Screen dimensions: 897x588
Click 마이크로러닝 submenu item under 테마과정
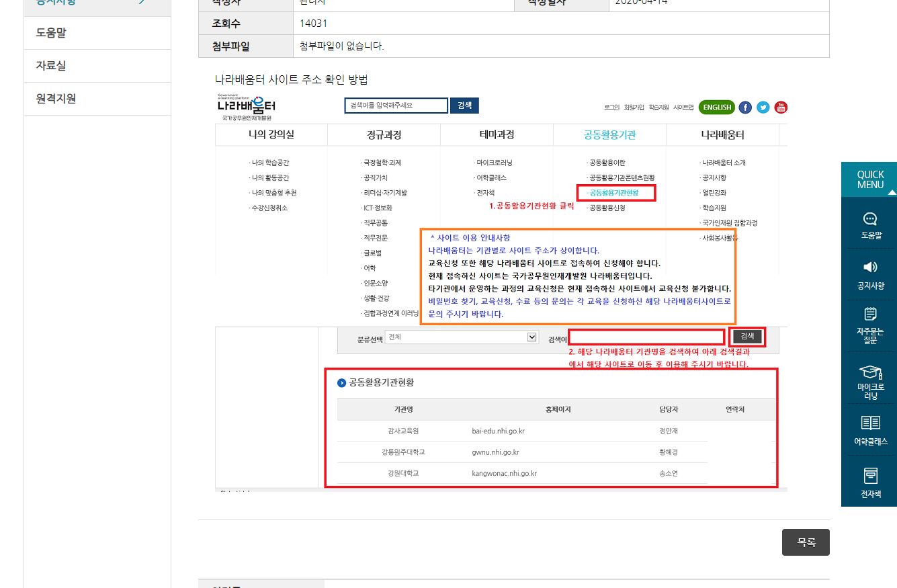click(x=494, y=163)
